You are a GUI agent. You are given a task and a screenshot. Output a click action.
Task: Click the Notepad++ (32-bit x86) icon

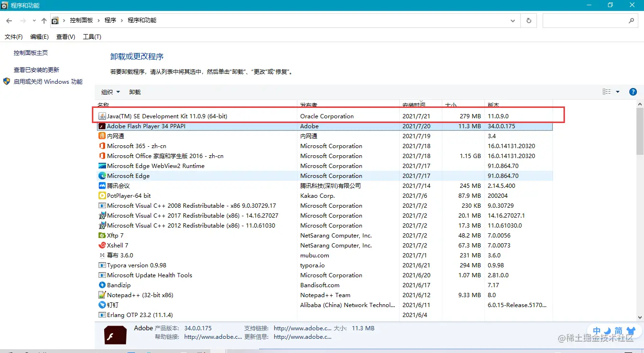click(x=102, y=295)
